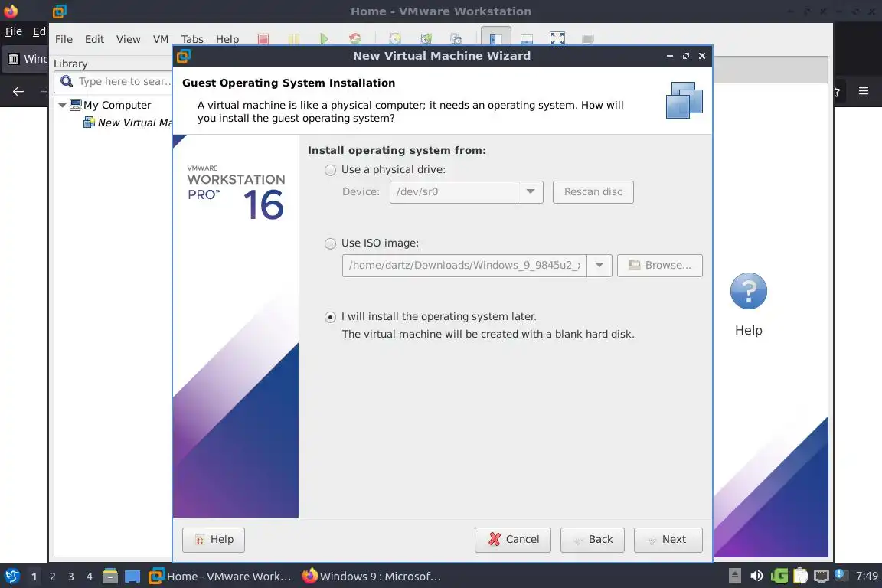Click the Library search magnifier icon
The image size is (882, 588).
(x=67, y=82)
